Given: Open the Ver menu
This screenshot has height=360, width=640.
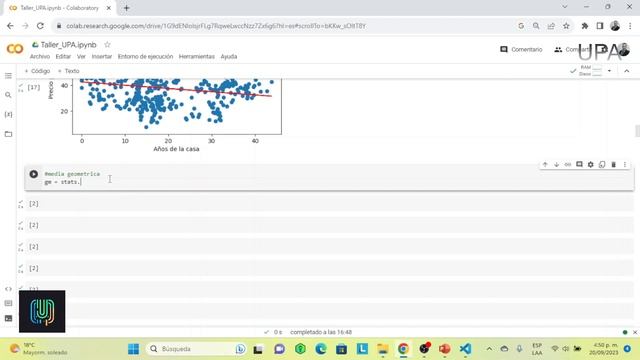Looking at the screenshot, I should 81,56.
